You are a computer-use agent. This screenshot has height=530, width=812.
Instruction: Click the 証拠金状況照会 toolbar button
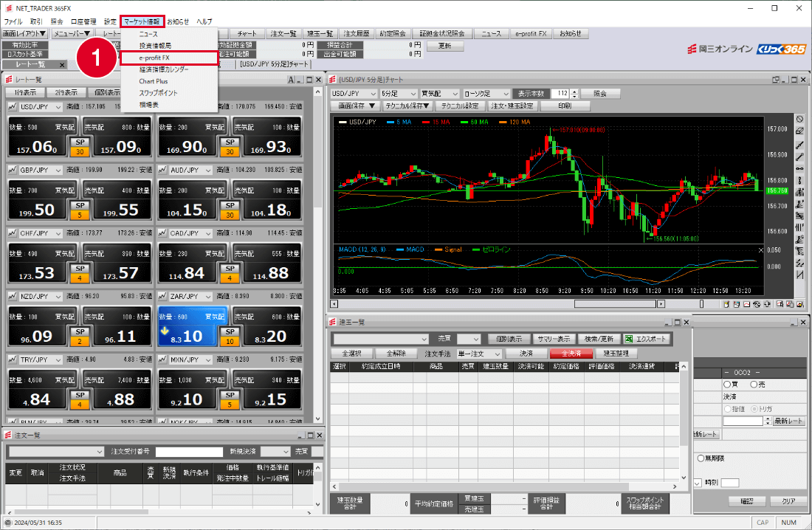click(x=441, y=34)
